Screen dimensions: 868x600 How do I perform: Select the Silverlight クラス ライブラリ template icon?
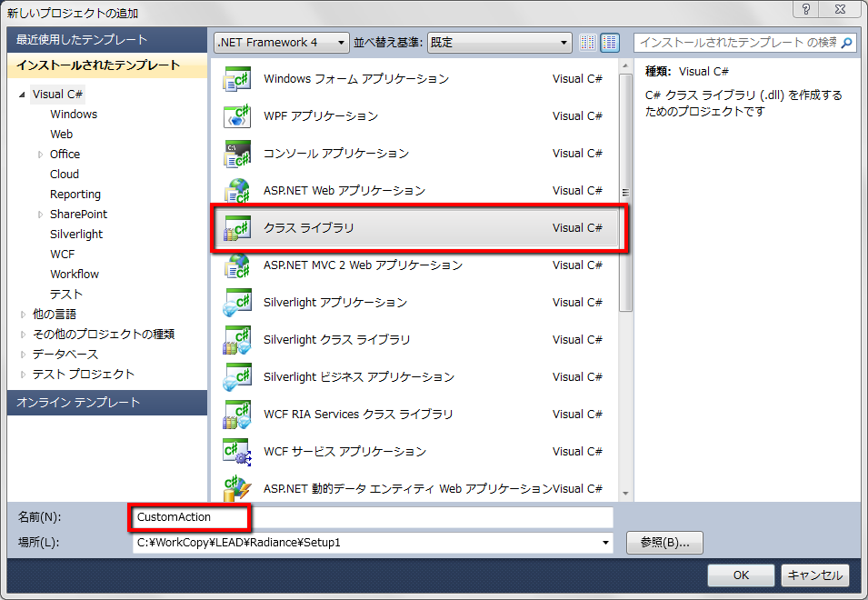pyautogui.click(x=237, y=339)
